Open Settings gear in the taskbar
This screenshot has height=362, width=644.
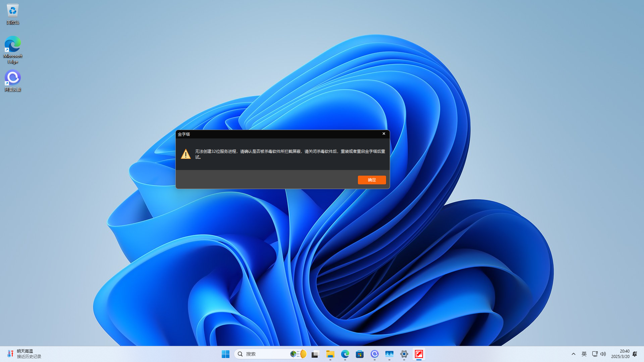point(404,354)
